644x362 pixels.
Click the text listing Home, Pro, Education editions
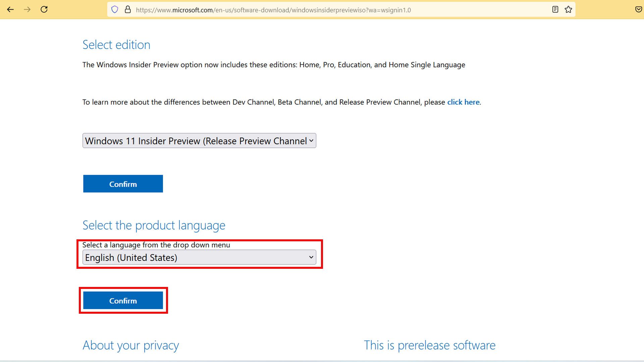click(x=274, y=65)
